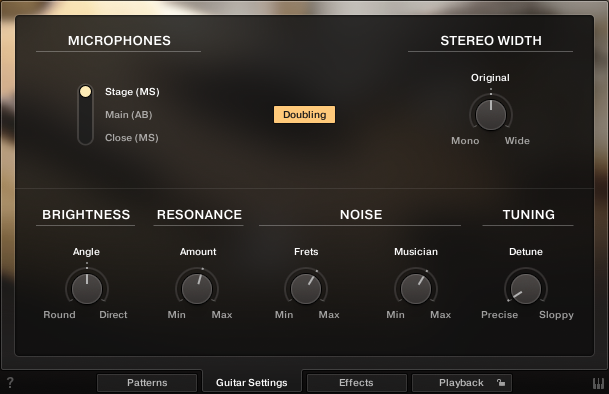Open the question mark help icon
Screen dimensions: 609x394
(10, 383)
